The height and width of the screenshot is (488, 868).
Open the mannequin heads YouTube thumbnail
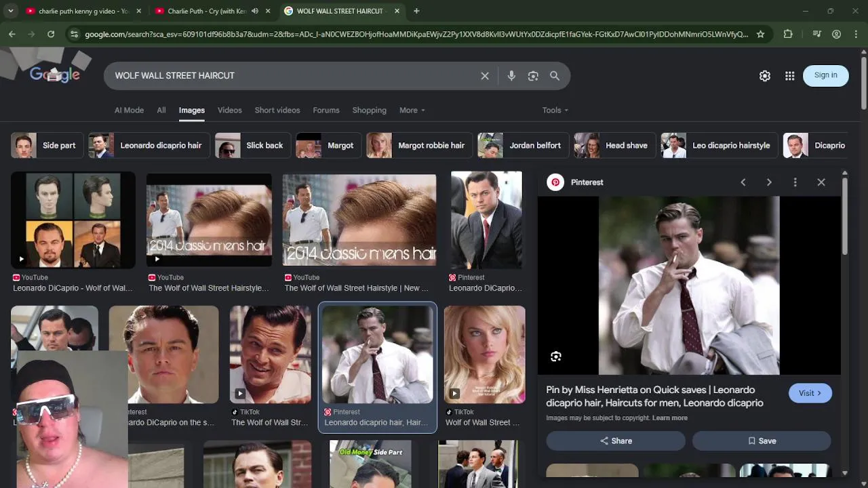click(x=73, y=220)
